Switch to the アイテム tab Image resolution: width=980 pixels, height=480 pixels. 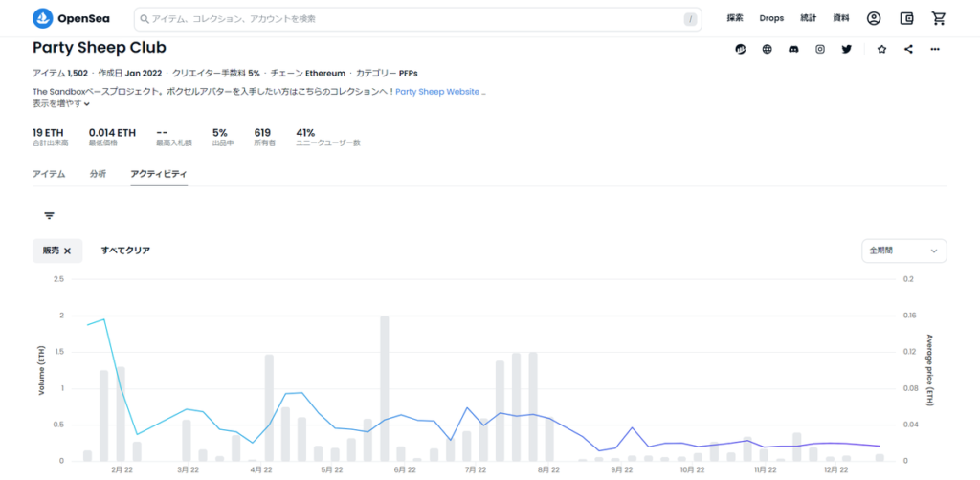coord(49,174)
